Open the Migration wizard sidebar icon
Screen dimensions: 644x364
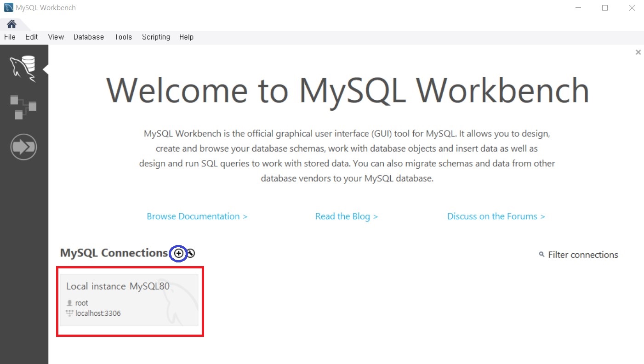coord(23,147)
